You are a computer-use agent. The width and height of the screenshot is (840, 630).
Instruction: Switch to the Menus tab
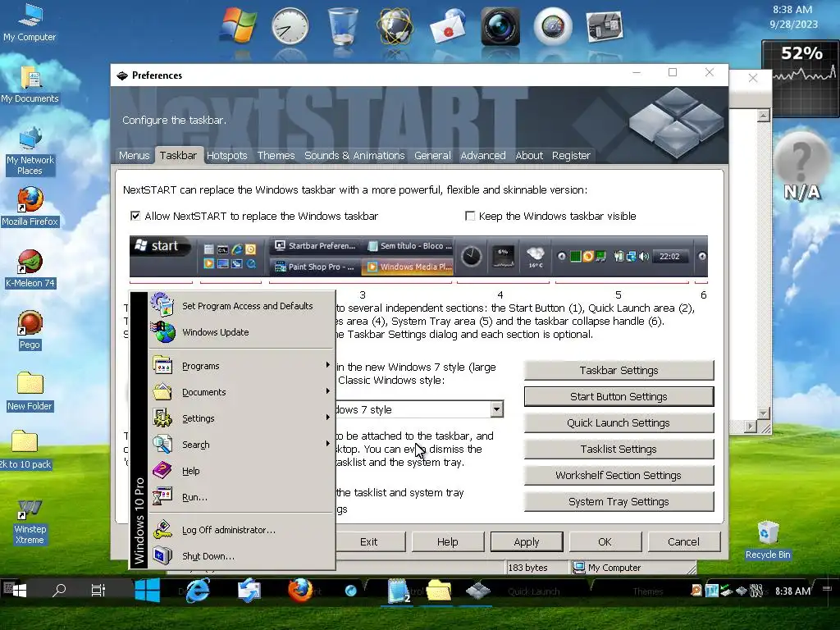[134, 155]
